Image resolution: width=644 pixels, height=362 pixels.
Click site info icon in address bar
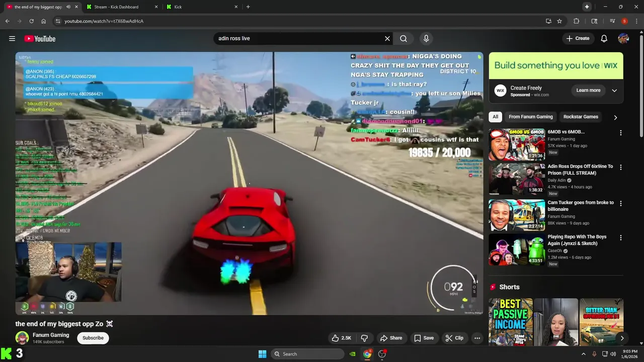click(58, 21)
